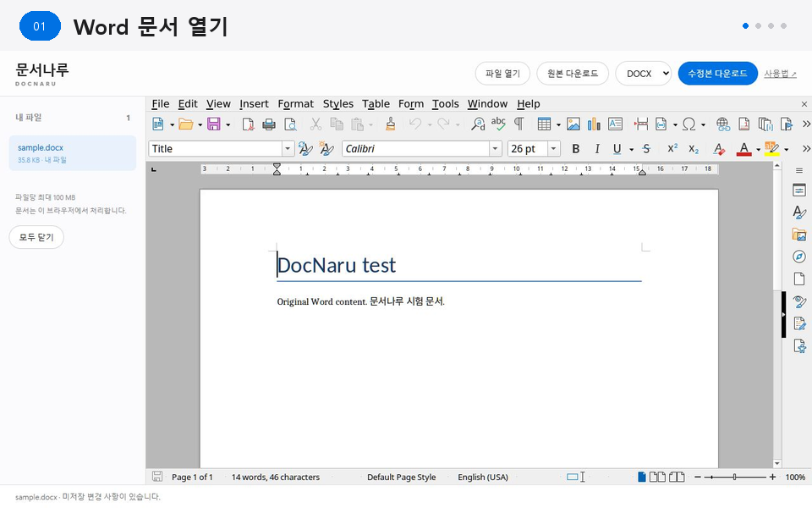Image resolution: width=812 pixels, height=508 pixels.
Task: Run the spelling check icon
Action: (x=498, y=124)
